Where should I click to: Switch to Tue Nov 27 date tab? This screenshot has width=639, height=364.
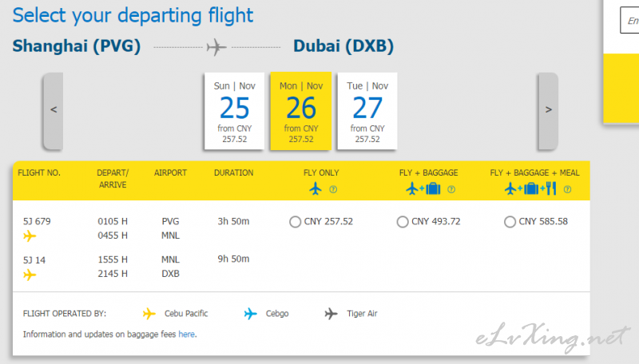point(367,111)
